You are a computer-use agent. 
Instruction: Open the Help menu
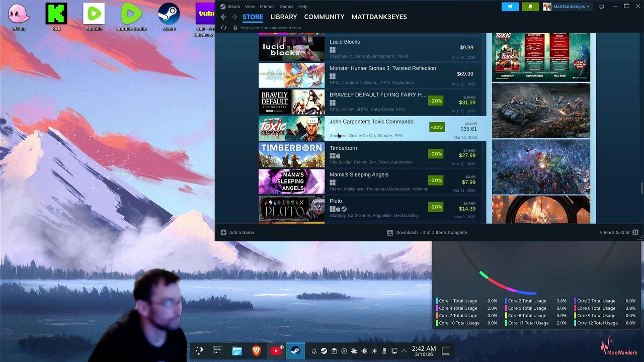(303, 7)
